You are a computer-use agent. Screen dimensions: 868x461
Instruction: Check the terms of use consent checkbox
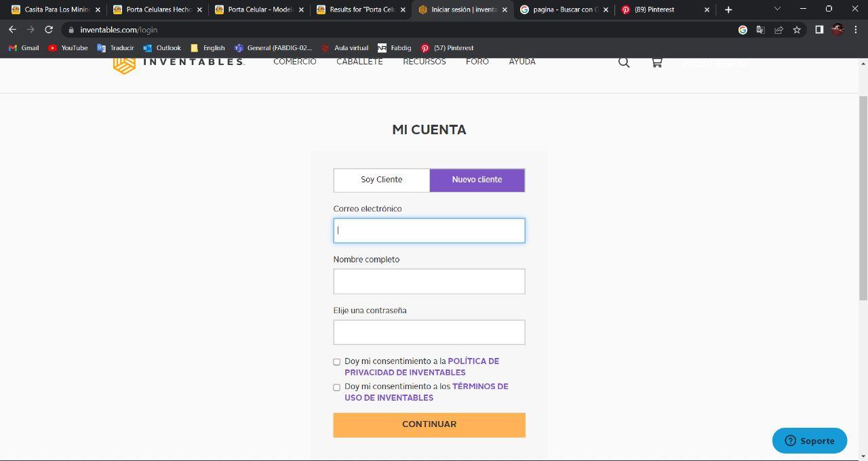[x=336, y=387]
